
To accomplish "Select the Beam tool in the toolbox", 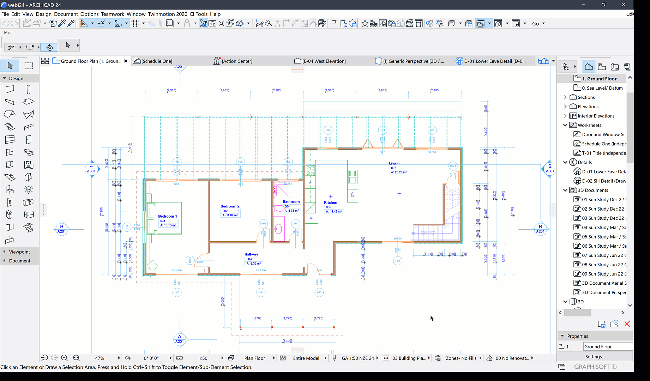I will pos(10,102).
